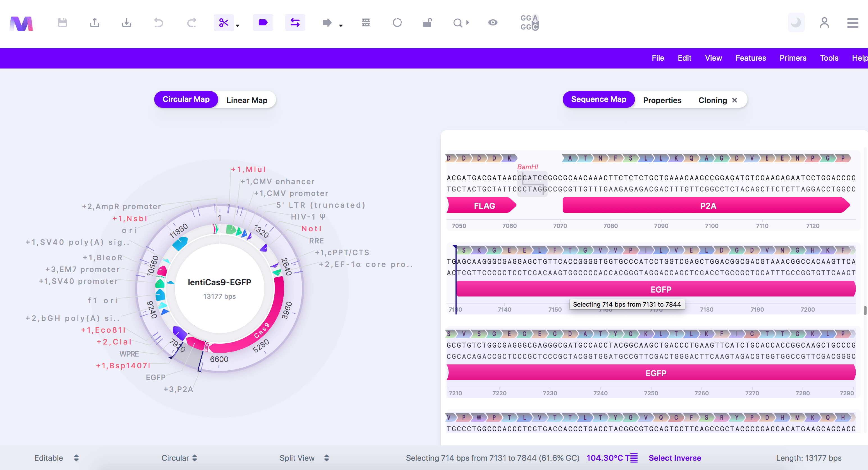The height and width of the screenshot is (470, 868).
Task: Switch to Circular Map tab
Action: coord(186,99)
